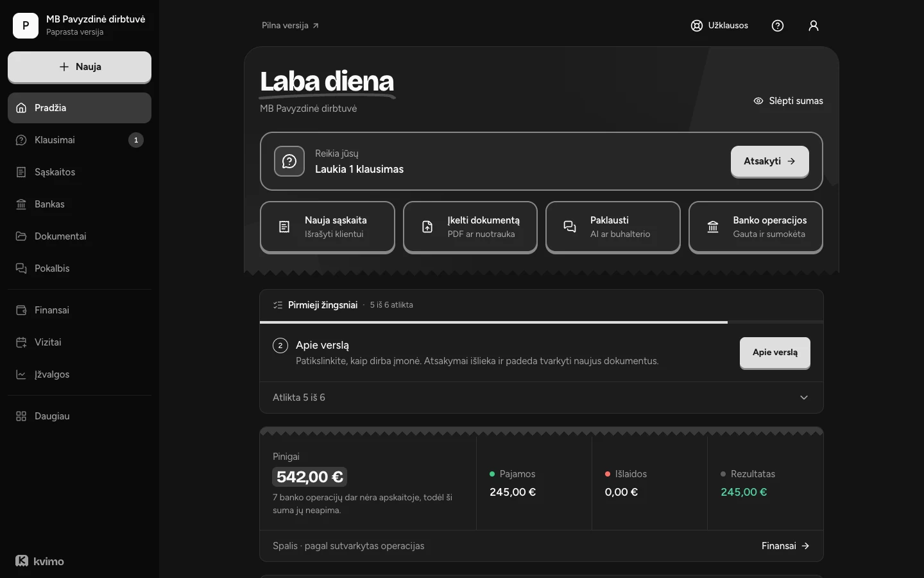Follow the Finansai arrow link in Pinigai card
Viewport: 924px width, 578px height.
[786, 546]
